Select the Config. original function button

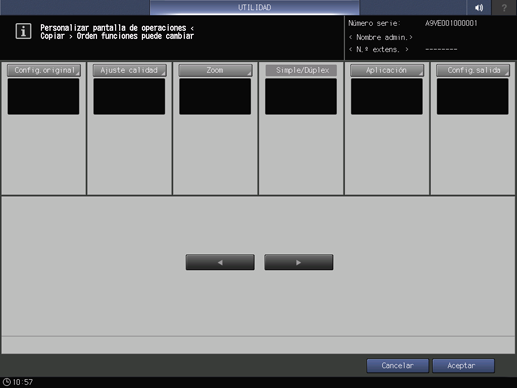44,70
